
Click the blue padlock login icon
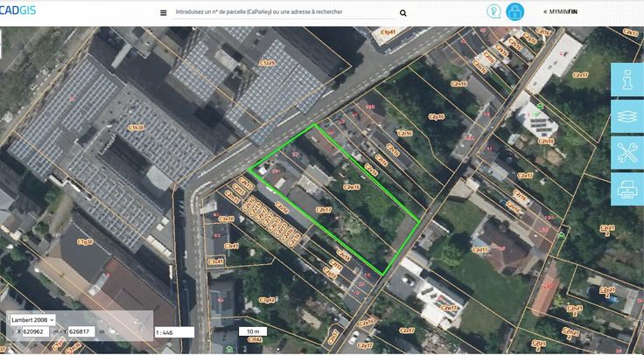(x=517, y=12)
